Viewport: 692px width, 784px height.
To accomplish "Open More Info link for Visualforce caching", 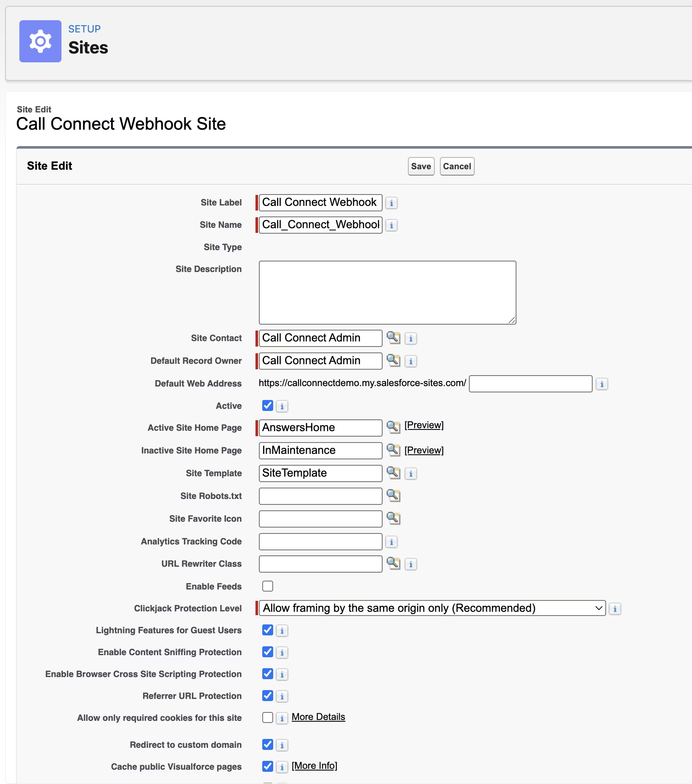I will 314,766.
